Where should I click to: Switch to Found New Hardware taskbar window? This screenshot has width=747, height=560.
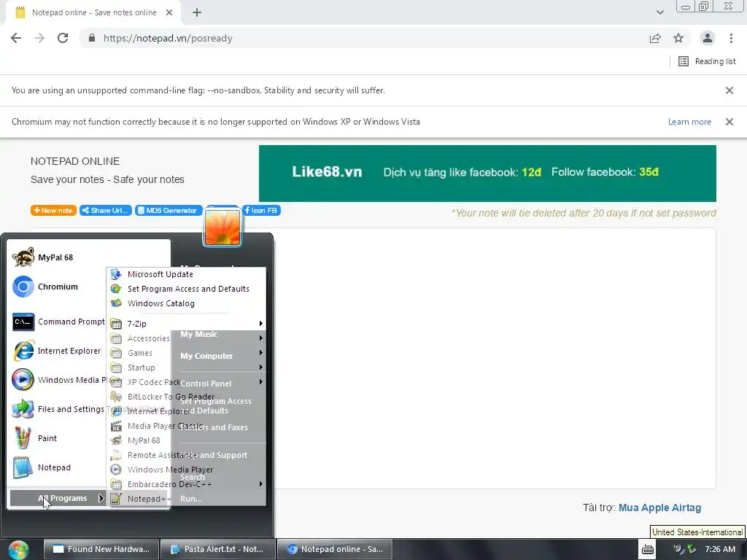pos(101,549)
